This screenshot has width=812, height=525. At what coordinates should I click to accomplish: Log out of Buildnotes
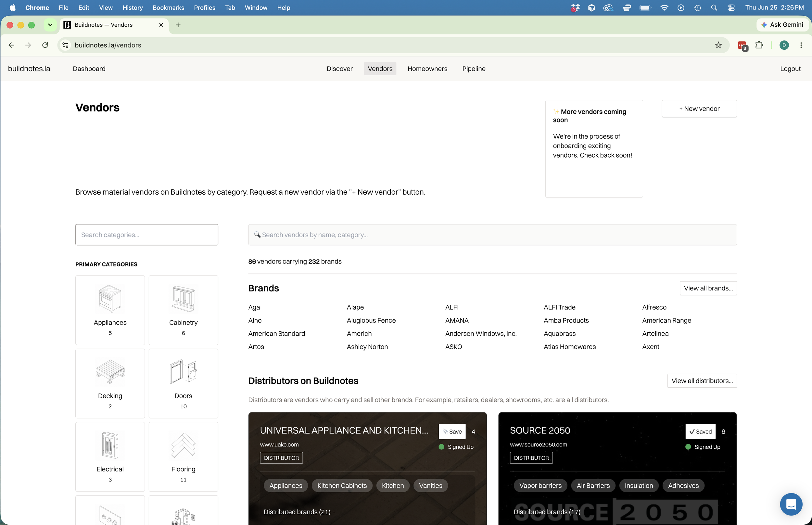(x=790, y=69)
